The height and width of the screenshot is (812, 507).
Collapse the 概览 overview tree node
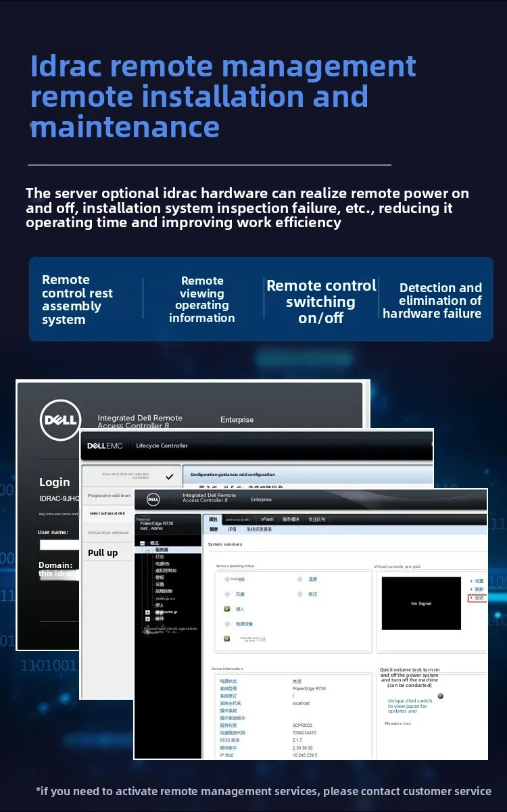tap(143, 544)
